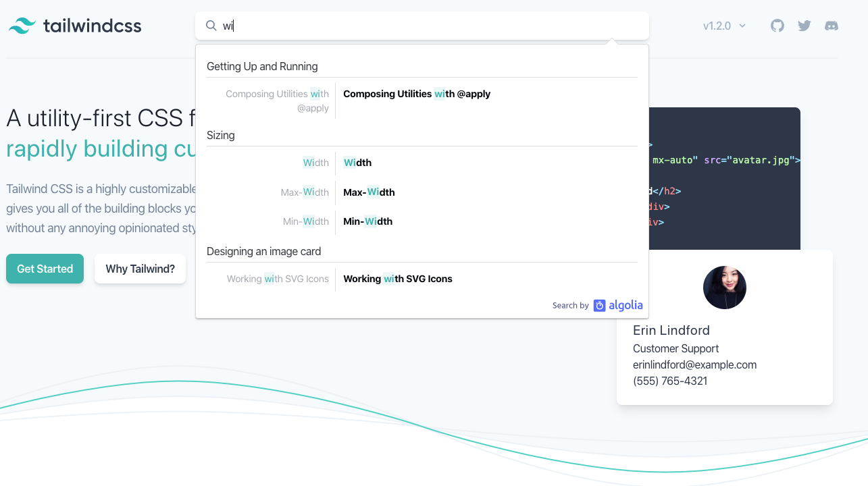
Task: Click the erinlindford@example.com email text
Action: coord(694,364)
